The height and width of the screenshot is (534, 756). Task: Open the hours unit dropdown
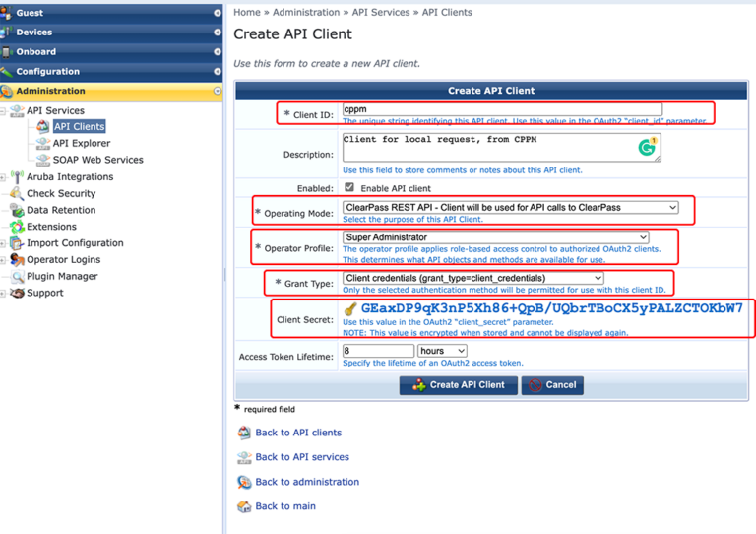pos(442,351)
